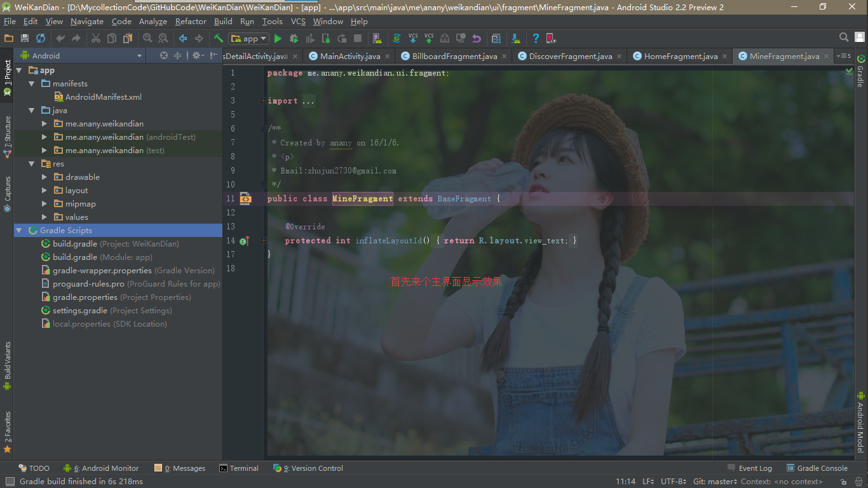Expand the mipmap folder
The width and height of the screenshot is (868, 488).
44,204
